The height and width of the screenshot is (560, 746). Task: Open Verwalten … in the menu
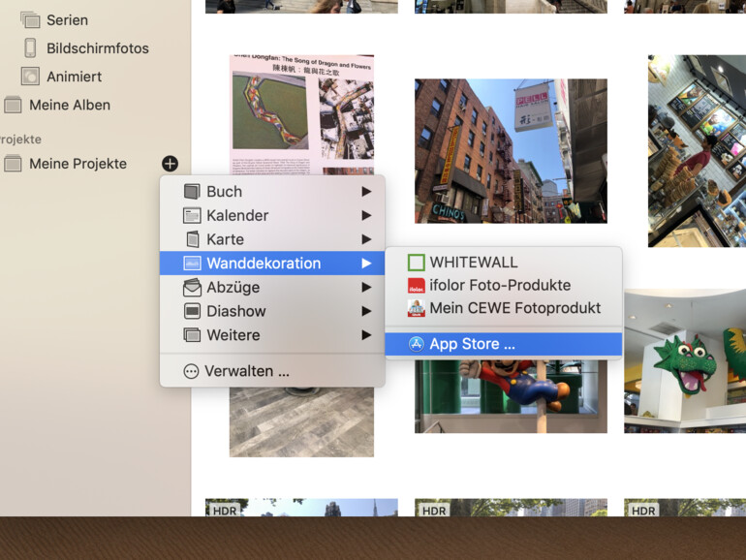click(x=272, y=371)
